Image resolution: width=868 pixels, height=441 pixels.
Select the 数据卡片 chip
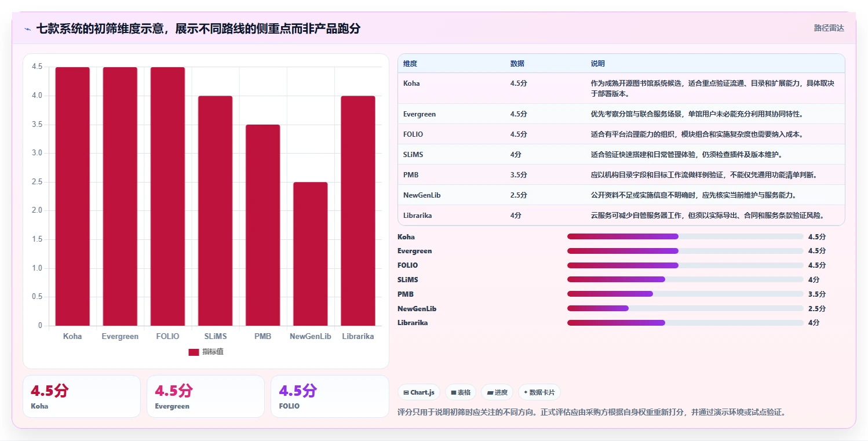pyautogui.click(x=539, y=392)
